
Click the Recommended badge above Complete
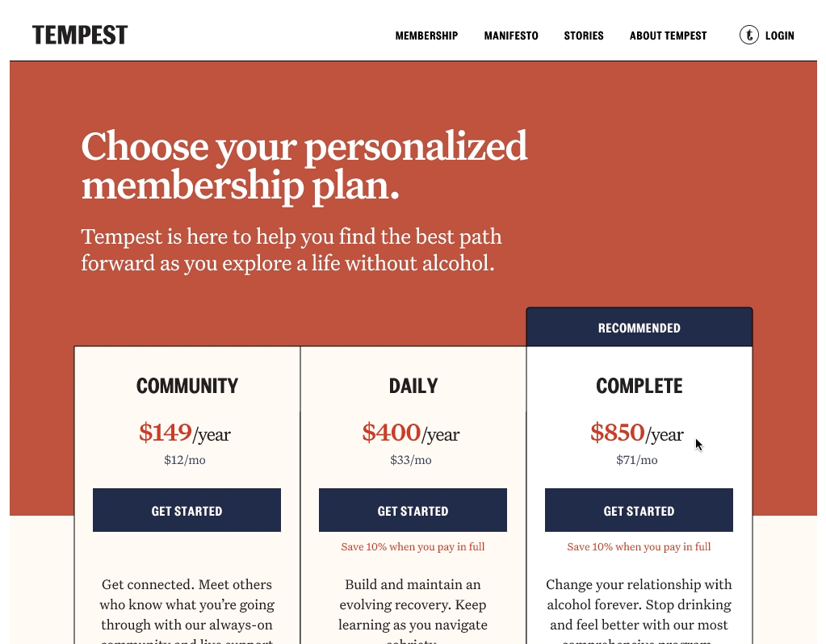[x=639, y=328]
